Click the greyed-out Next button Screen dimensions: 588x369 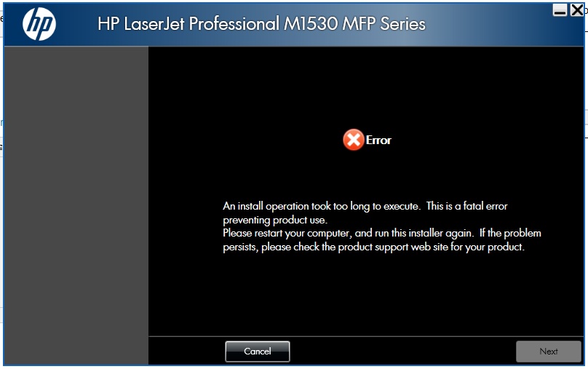click(548, 352)
